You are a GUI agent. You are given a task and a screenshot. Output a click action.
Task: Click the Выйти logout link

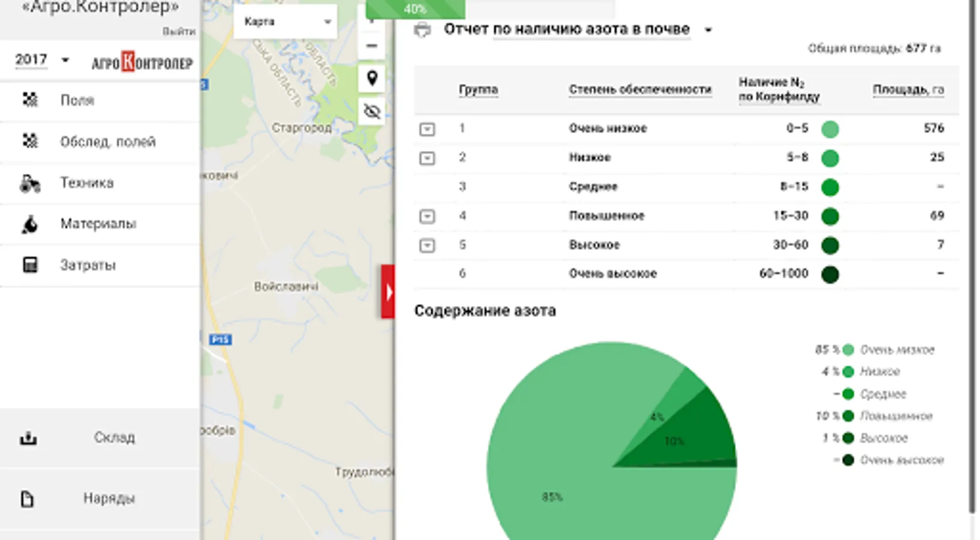point(179,31)
